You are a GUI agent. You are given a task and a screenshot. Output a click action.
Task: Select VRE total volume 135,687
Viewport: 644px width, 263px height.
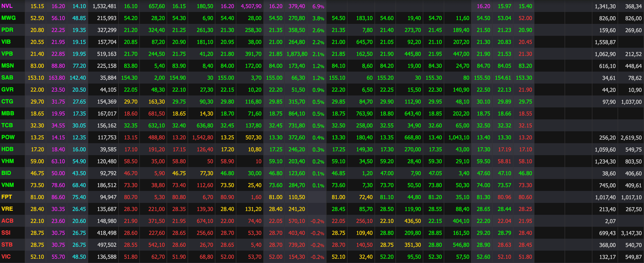coord(107,209)
